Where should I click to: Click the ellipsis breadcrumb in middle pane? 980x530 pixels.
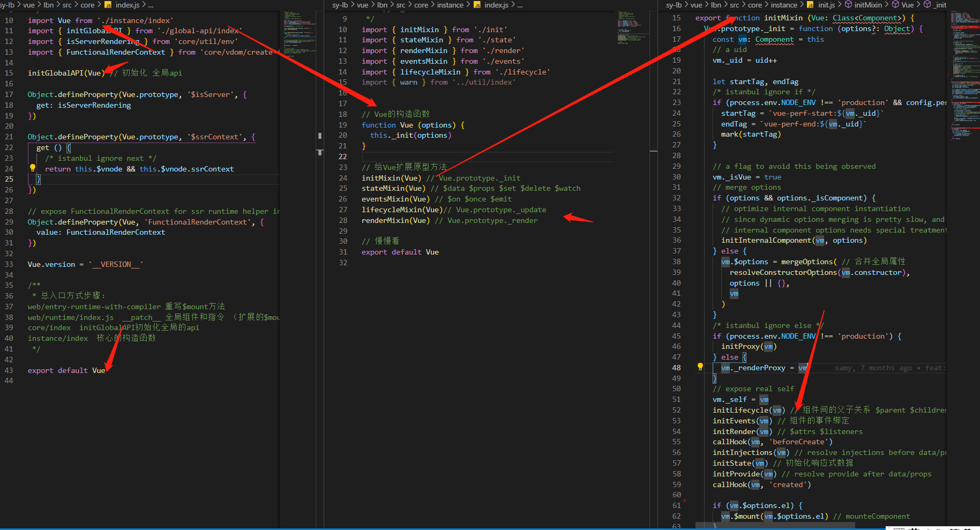520,5
